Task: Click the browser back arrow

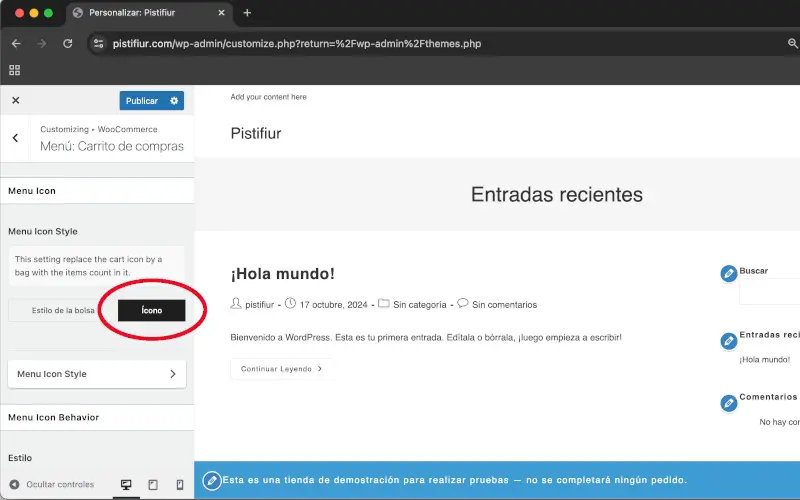Action: click(x=16, y=44)
